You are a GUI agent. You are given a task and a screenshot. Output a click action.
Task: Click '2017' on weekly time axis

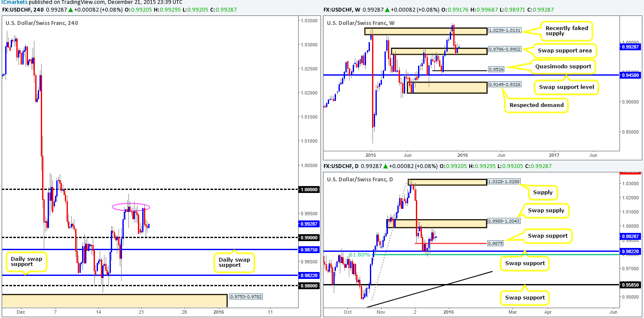[x=555, y=155]
